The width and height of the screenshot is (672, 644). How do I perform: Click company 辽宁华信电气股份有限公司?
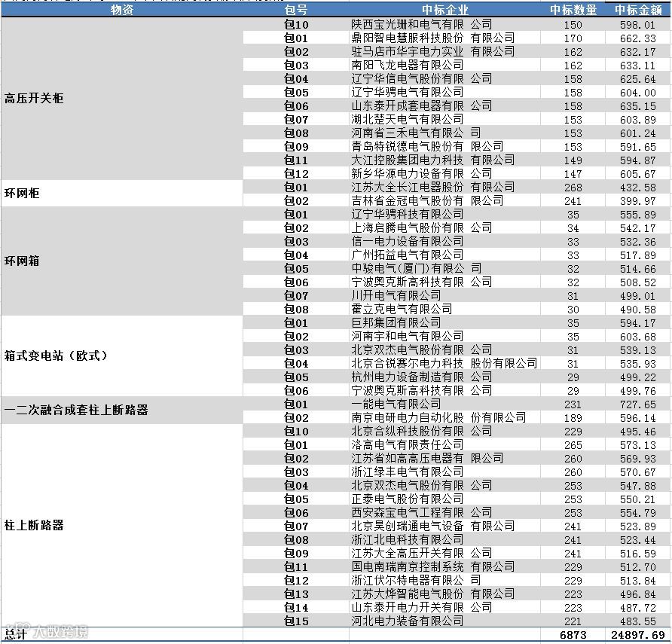[422, 79]
